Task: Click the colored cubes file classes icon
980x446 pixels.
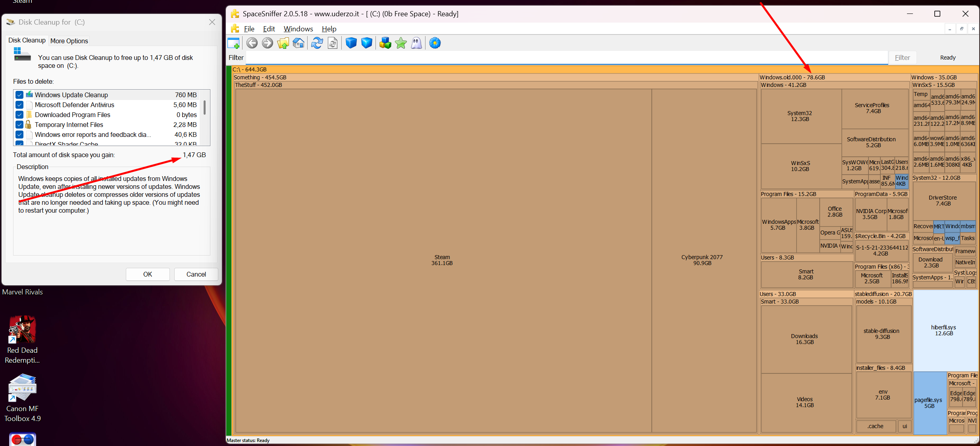Action: click(x=385, y=43)
